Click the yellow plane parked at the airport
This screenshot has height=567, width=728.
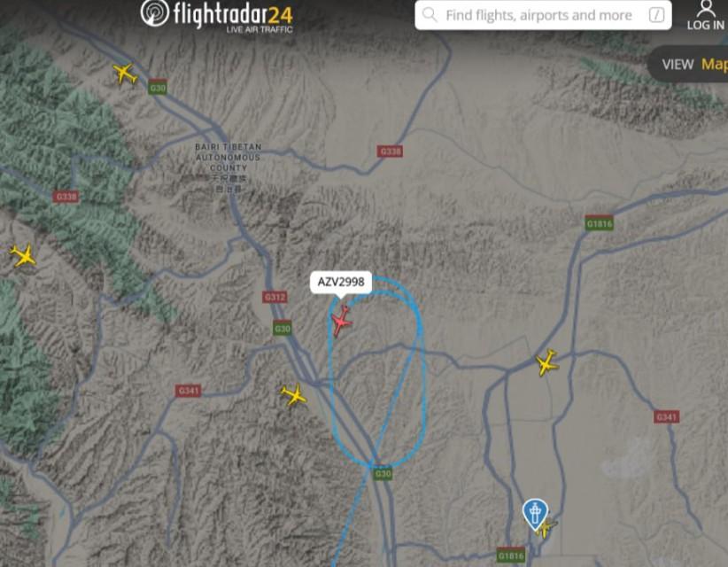coord(546,529)
